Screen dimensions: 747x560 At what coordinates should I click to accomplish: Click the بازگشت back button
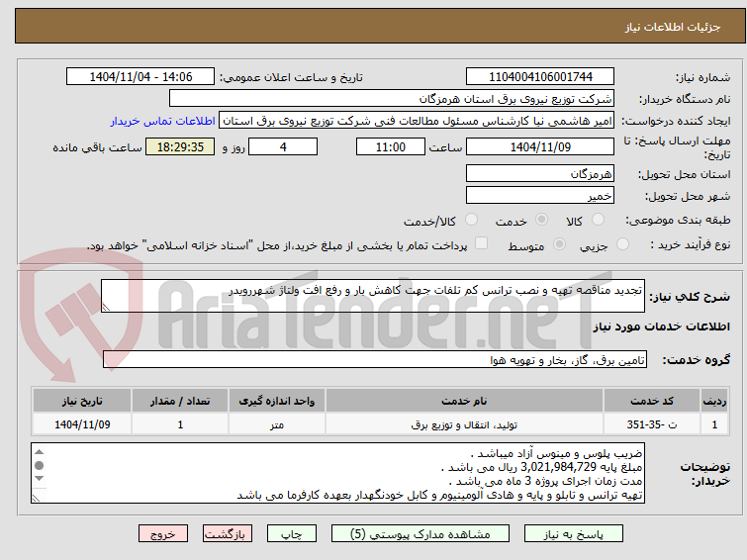click(228, 534)
